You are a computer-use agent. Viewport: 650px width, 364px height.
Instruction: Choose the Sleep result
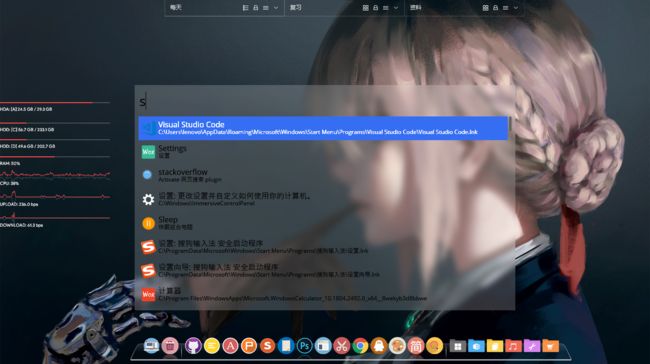click(323, 223)
